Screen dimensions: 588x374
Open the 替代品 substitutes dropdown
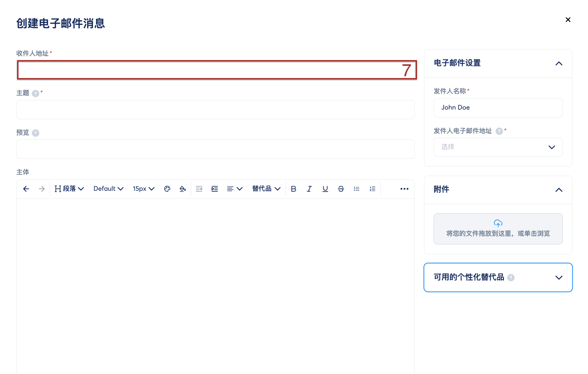coord(266,189)
